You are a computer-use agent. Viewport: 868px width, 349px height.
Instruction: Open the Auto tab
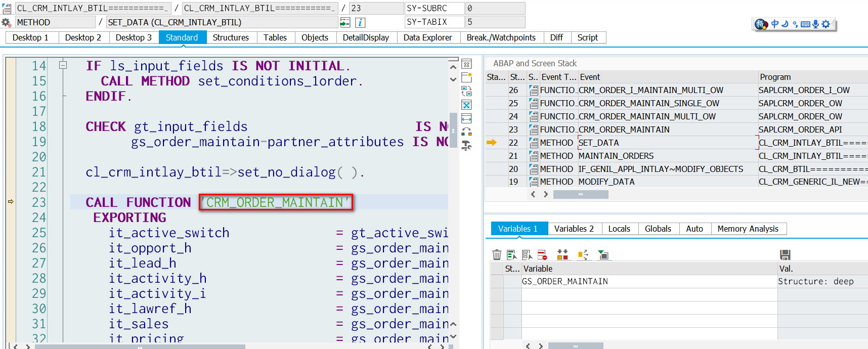pos(695,229)
